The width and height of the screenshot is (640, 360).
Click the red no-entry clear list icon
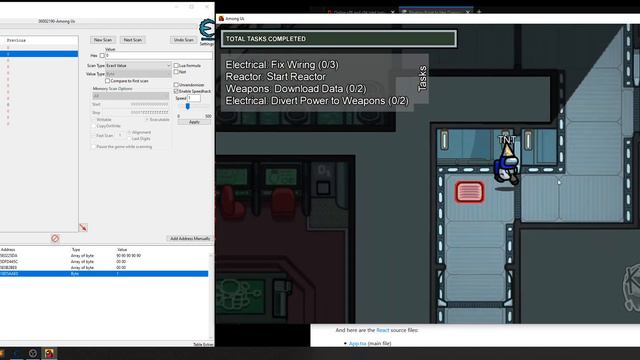55,238
